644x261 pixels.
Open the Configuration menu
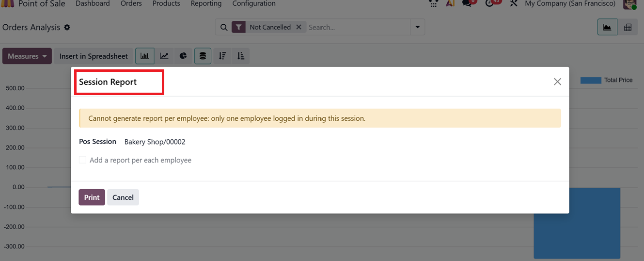click(x=254, y=4)
